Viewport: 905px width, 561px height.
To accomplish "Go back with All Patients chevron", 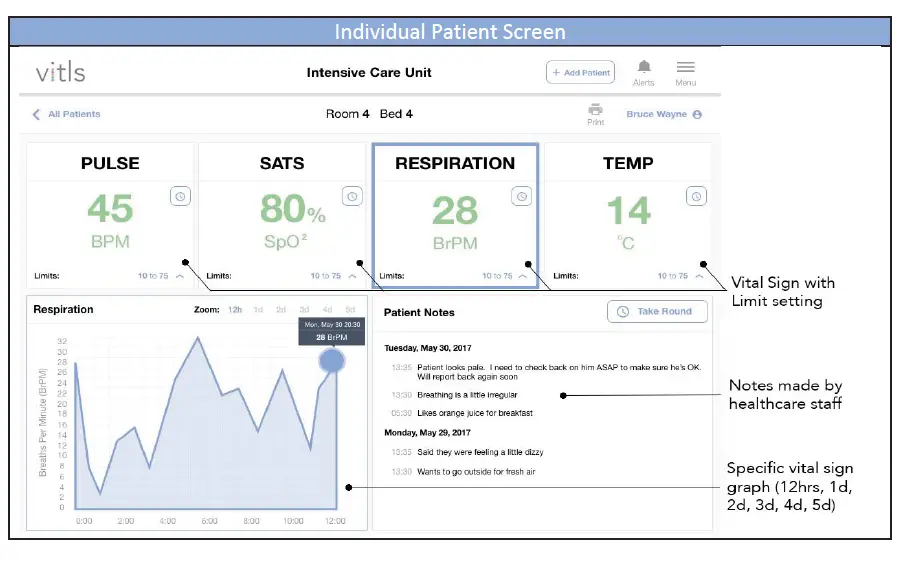I will 36,114.
